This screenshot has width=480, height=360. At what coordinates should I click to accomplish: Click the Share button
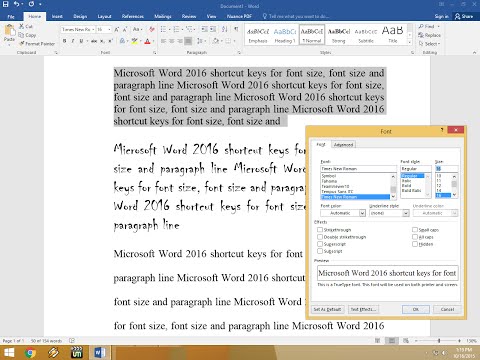click(x=464, y=16)
